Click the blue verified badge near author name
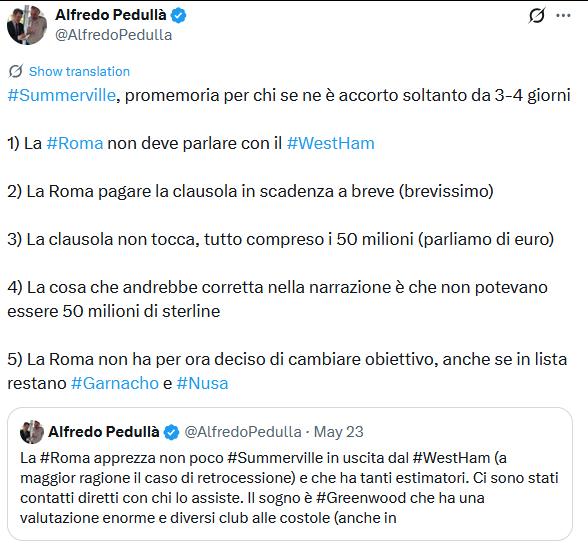This screenshot has width=588, height=541. coord(178,15)
